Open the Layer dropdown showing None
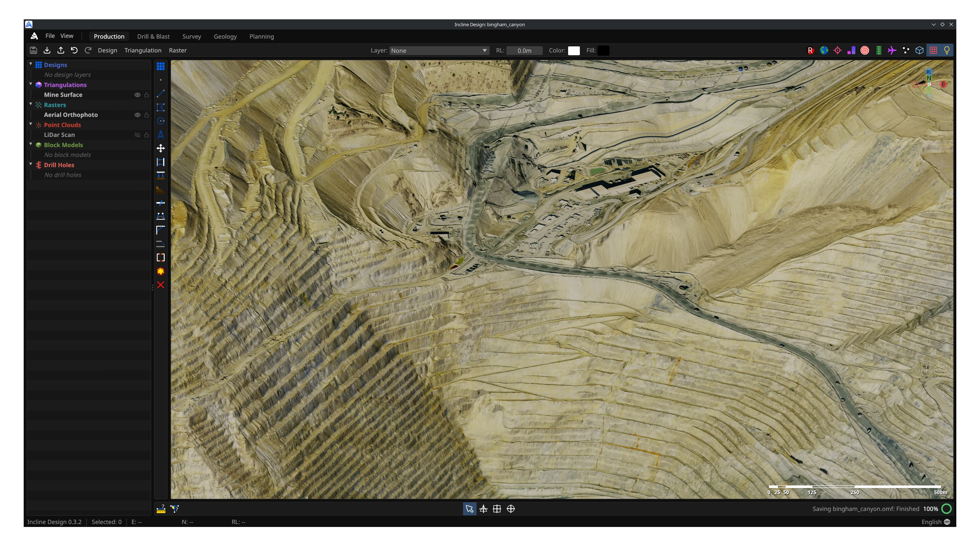The height and width of the screenshot is (555, 980). tap(439, 51)
